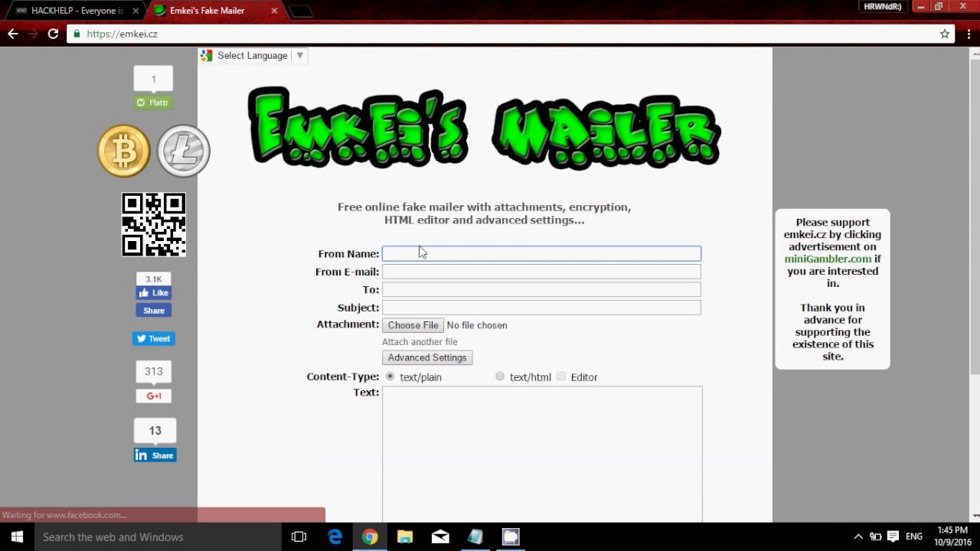Select the text/plain content type

tap(390, 377)
